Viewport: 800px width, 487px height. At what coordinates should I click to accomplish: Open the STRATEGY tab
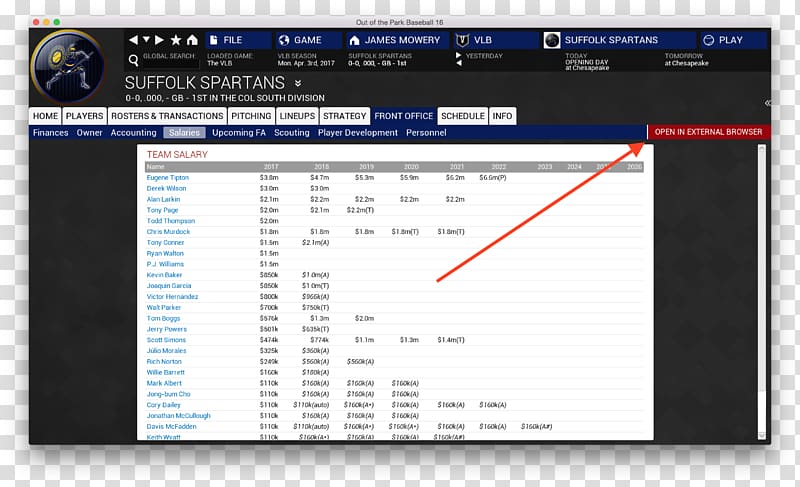click(x=344, y=116)
